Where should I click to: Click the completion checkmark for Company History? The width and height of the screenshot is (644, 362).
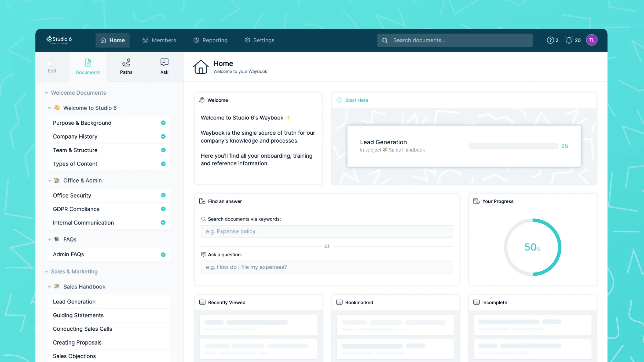click(163, 136)
